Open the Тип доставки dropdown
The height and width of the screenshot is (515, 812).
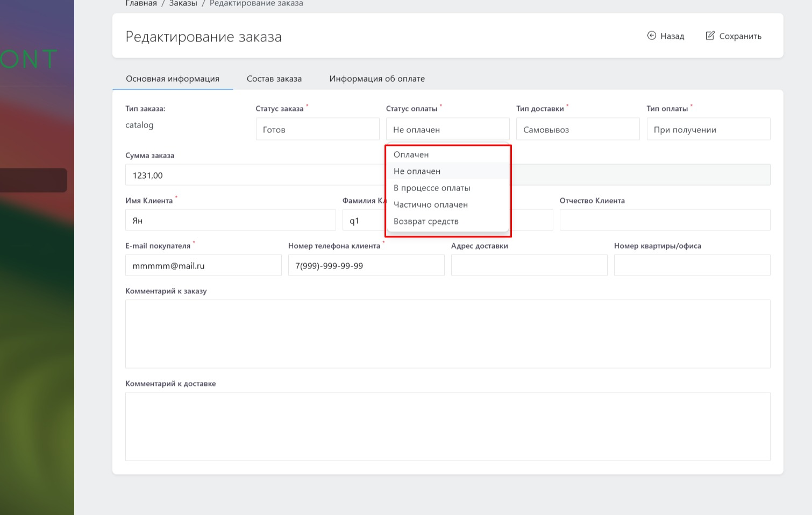coord(578,129)
